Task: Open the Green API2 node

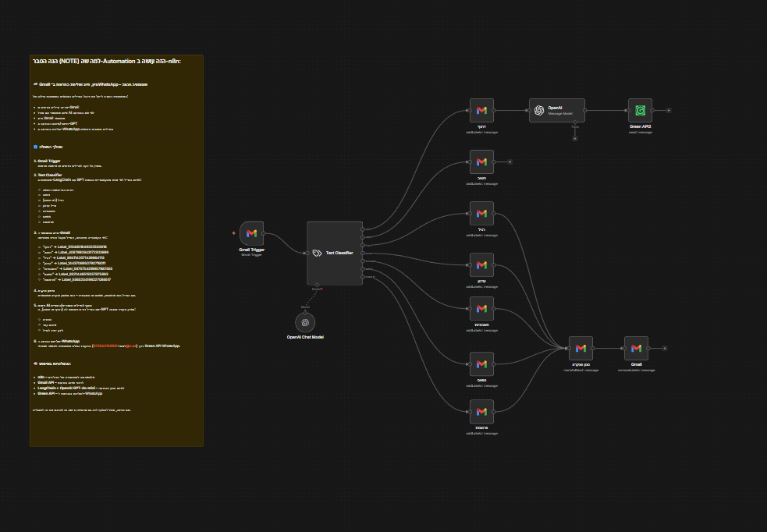Action: pyautogui.click(x=639, y=110)
